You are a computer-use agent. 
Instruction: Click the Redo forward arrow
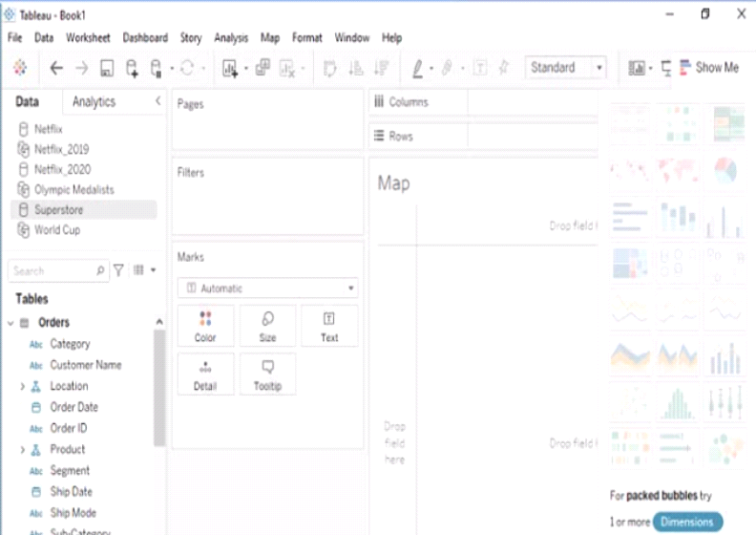click(x=81, y=68)
